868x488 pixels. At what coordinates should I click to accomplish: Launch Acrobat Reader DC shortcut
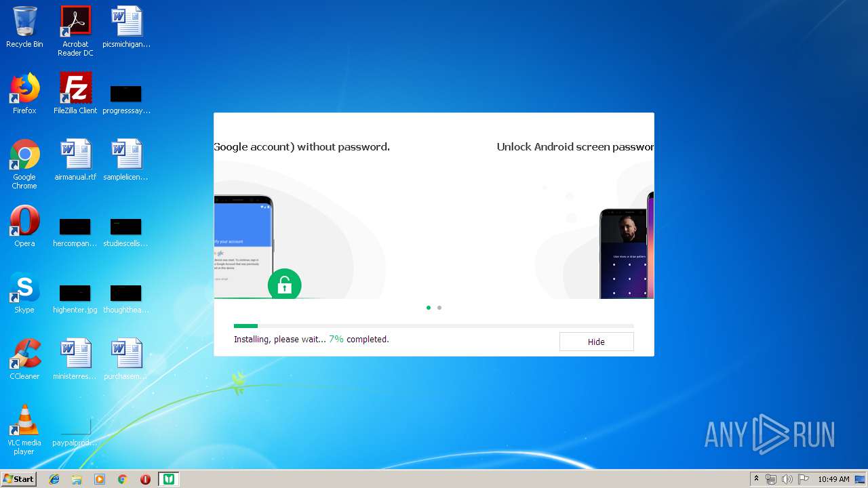pyautogui.click(x=75, y=31)
